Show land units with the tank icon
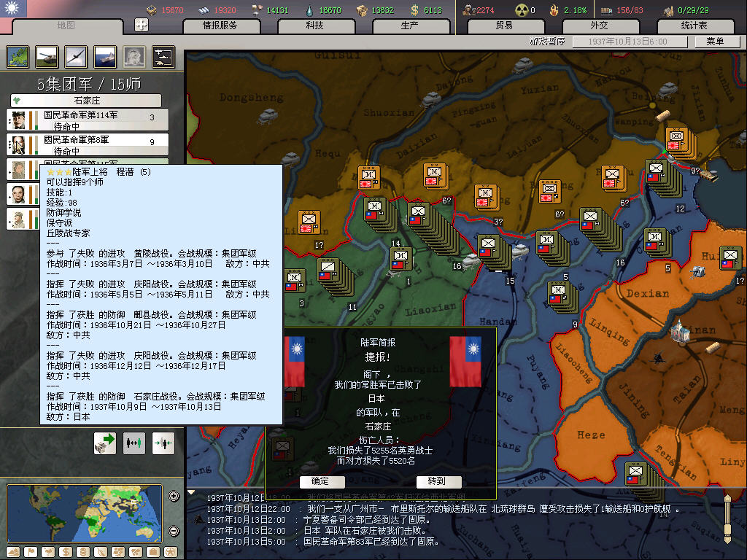The width and height of the screenshot is (747, 560). click(47, 57)
